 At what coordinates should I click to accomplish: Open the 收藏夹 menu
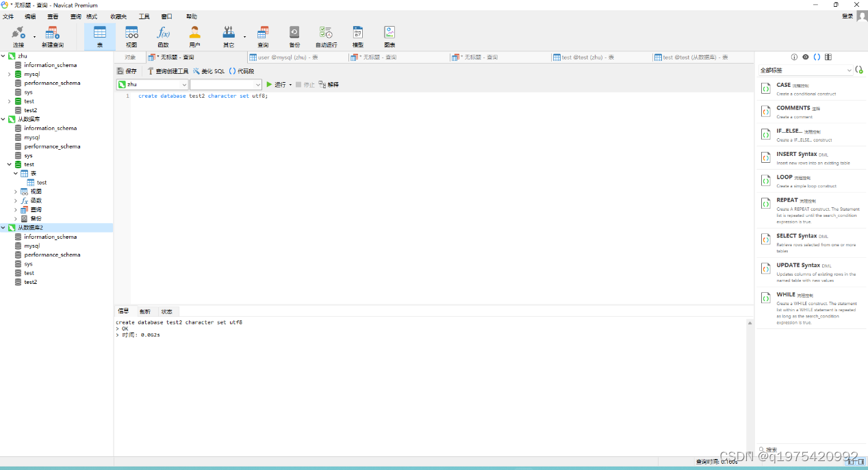point(118,16)
